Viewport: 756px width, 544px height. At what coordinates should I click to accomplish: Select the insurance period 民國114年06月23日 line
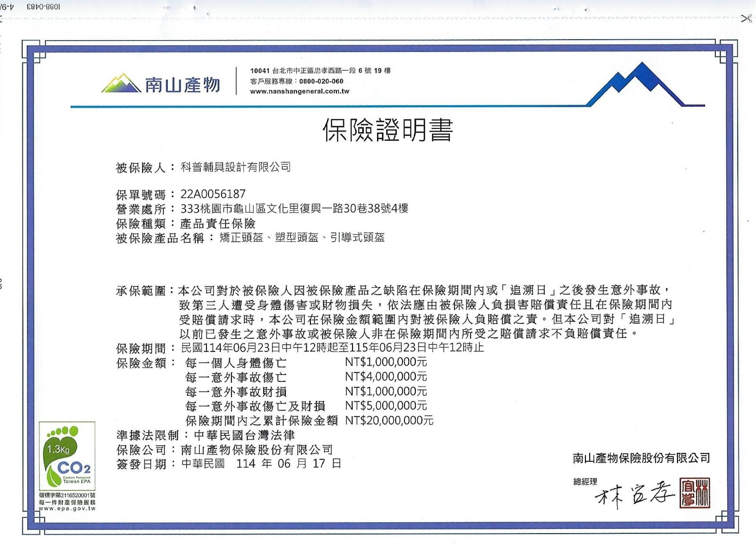(x=333, y=348)
